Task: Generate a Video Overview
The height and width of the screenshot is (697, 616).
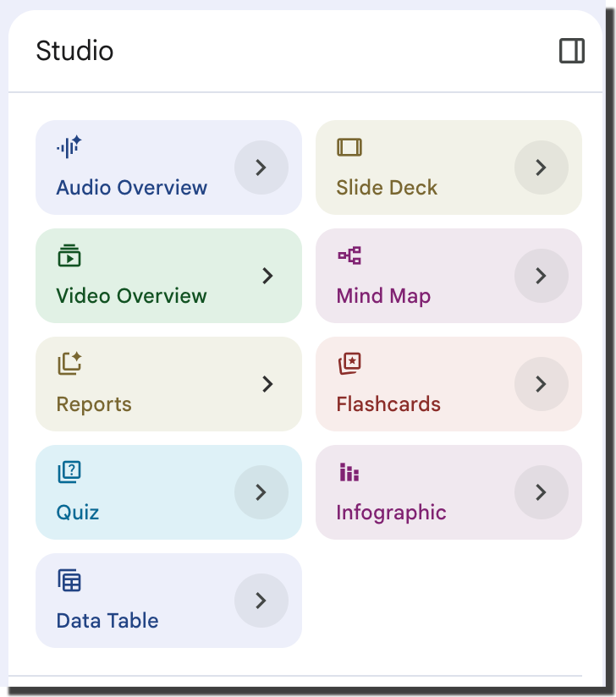Action: click(x=168, y=276)
